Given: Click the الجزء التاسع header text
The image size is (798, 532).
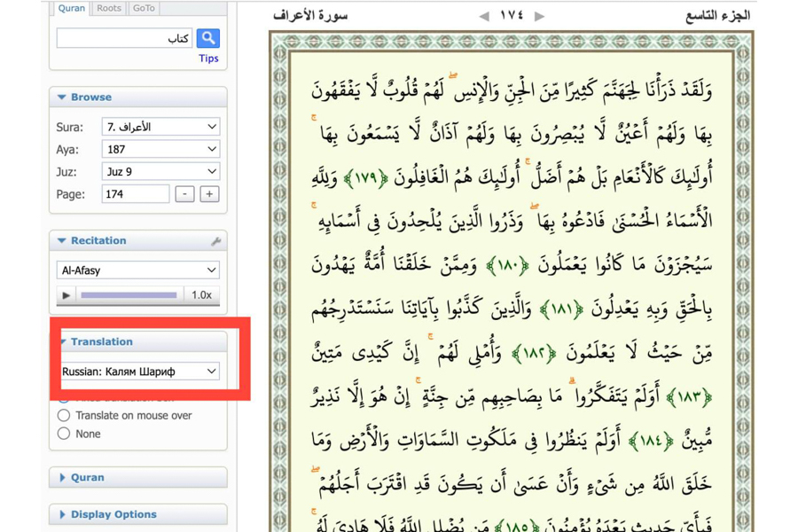Looking at the screenshot, I should pos(717,16).
